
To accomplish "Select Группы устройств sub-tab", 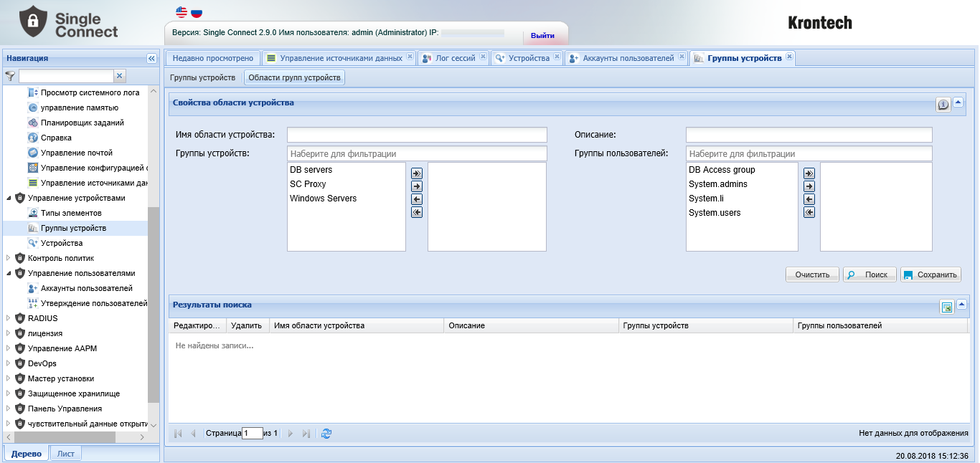I will click(202, 77).
